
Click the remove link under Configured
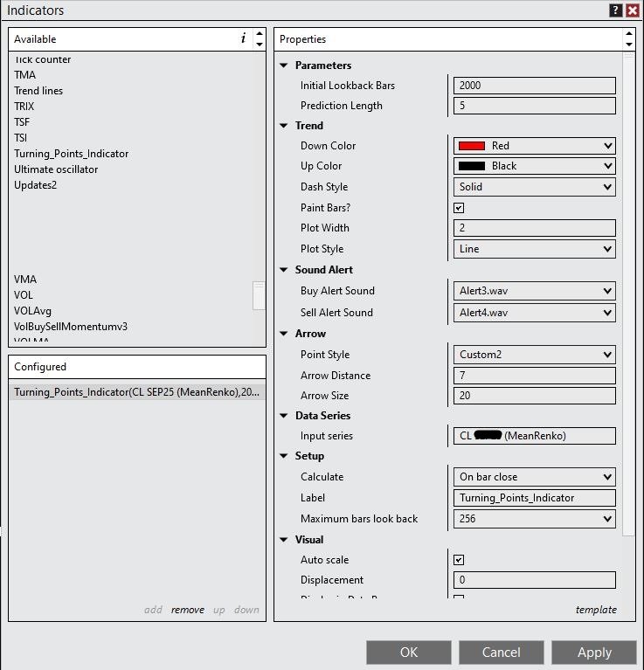click(x=188, y=610)
